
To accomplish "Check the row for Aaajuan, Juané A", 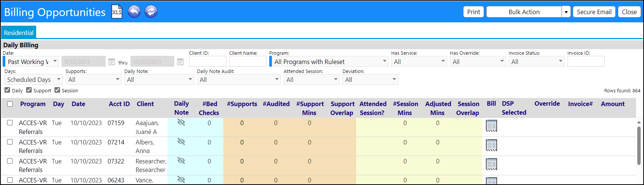I will (x=10, y=123).
